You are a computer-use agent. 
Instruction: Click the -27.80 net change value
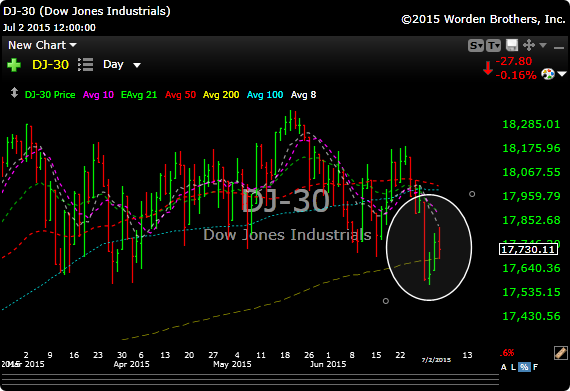pos(514,61)
